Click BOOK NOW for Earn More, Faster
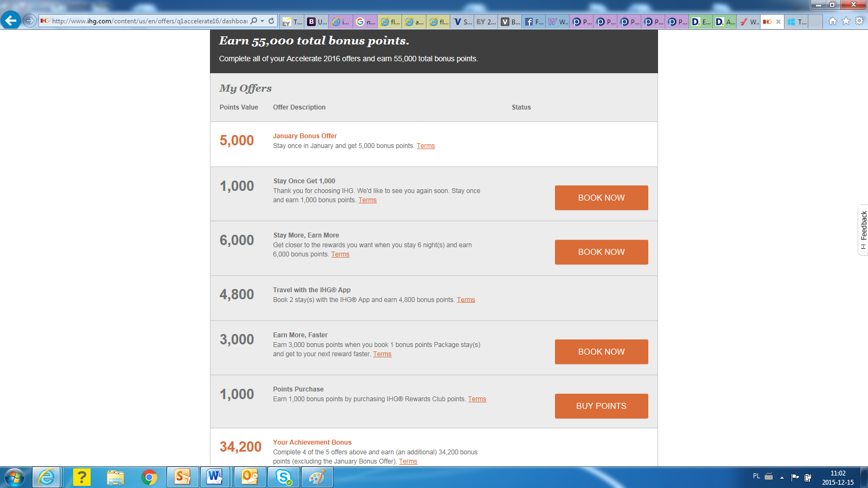Viewport: 868px width, 488px height. point(601,352)
